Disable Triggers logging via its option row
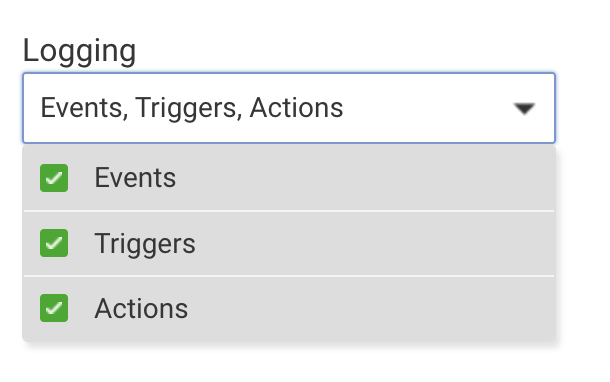The image size is (610, 382). [x=289, y=244]
